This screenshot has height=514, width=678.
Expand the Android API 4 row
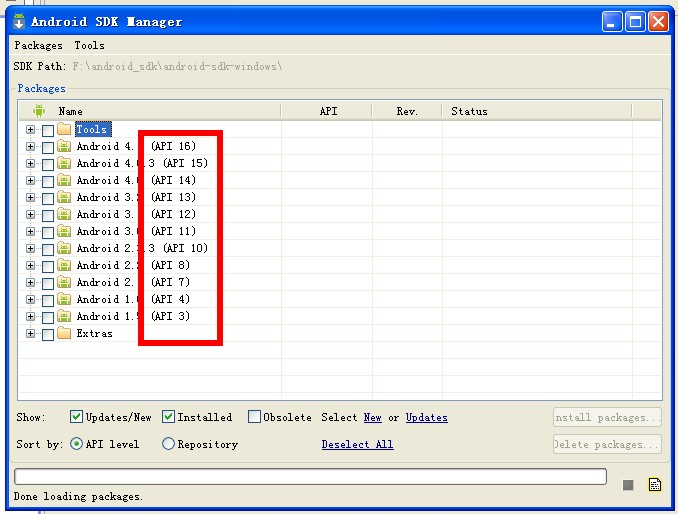pos(30,300)
